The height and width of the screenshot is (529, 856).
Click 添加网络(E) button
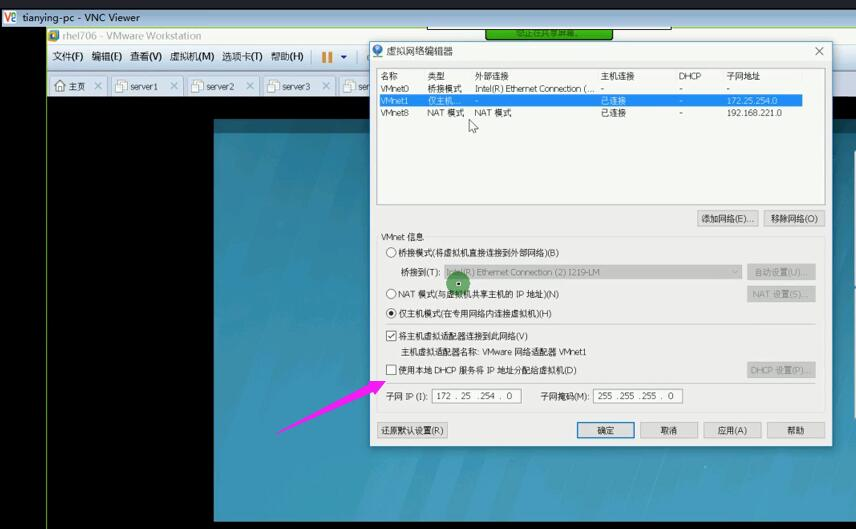(x=727, y=218)
